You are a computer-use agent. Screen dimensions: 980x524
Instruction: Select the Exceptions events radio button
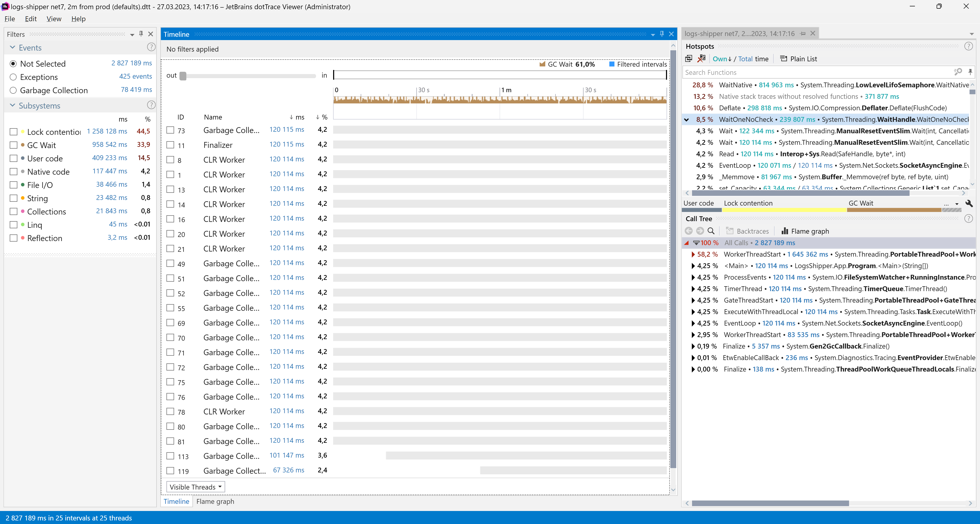(x=13, y=77)
